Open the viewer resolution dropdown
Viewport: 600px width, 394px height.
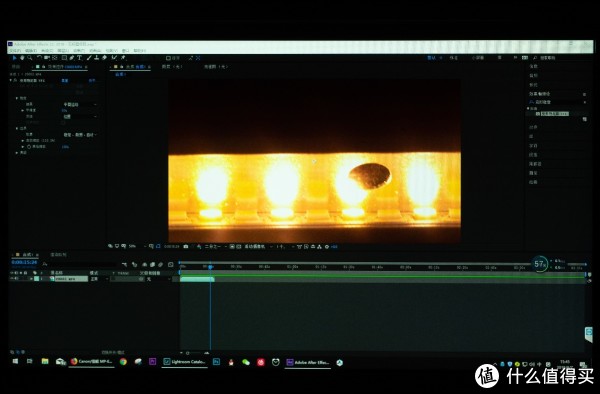(215, 246)
